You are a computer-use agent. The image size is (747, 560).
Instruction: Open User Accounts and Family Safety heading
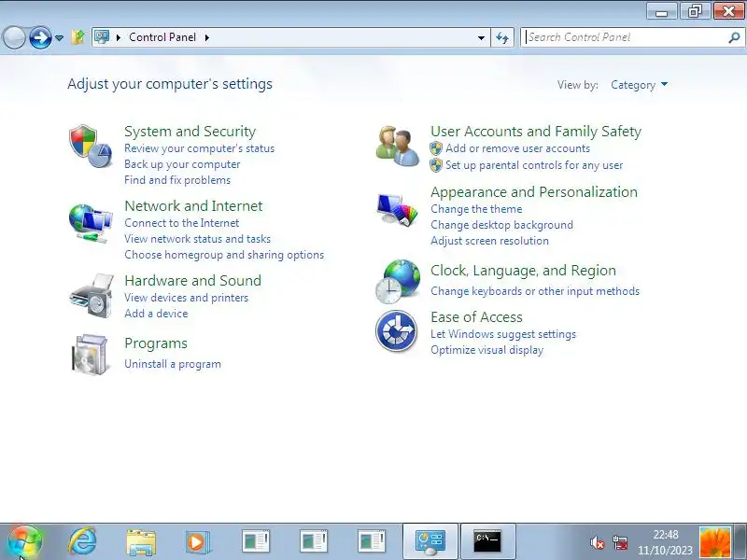(536, 131)
